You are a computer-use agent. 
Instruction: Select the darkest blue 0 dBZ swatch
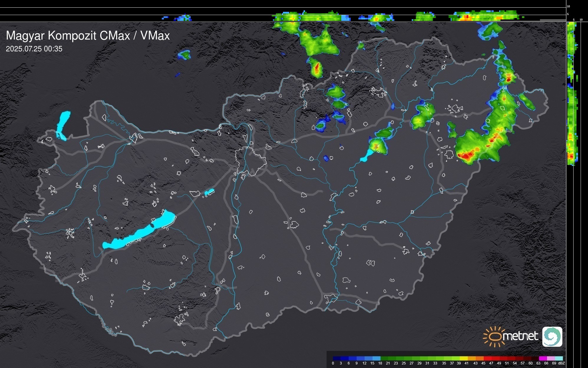point(337,358)
